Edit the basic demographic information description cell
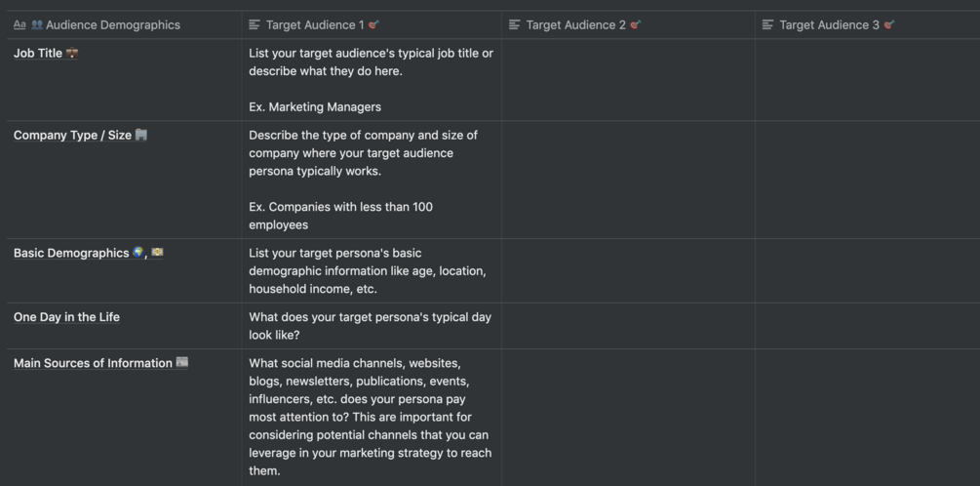980x486 pixels. (x=371, y=270)
